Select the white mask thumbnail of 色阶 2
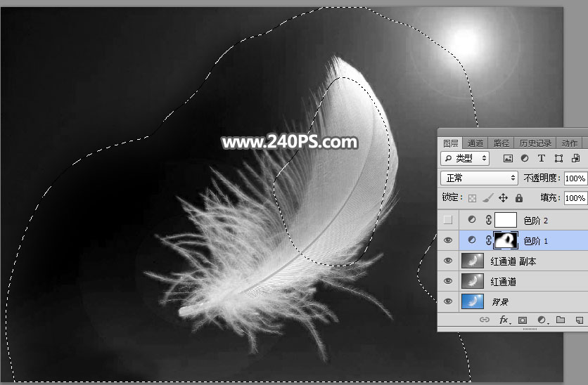Viewport: 588px width, 385px height. (506, 220)
